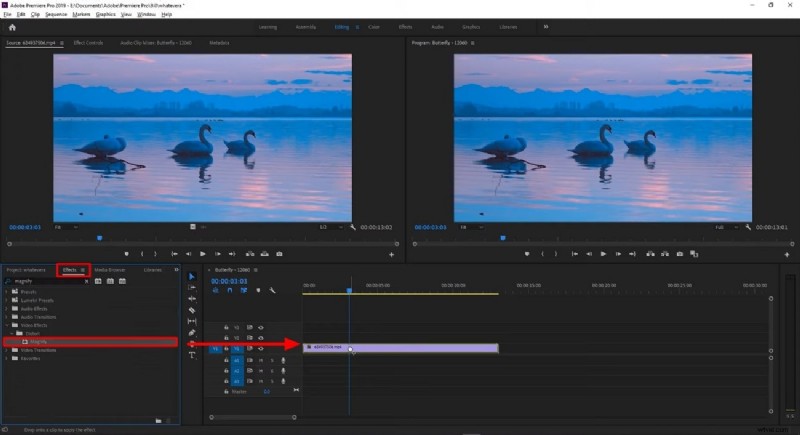Open Program monitor playback resolution Full dropdown
The image size is (800, 435).
727,227
